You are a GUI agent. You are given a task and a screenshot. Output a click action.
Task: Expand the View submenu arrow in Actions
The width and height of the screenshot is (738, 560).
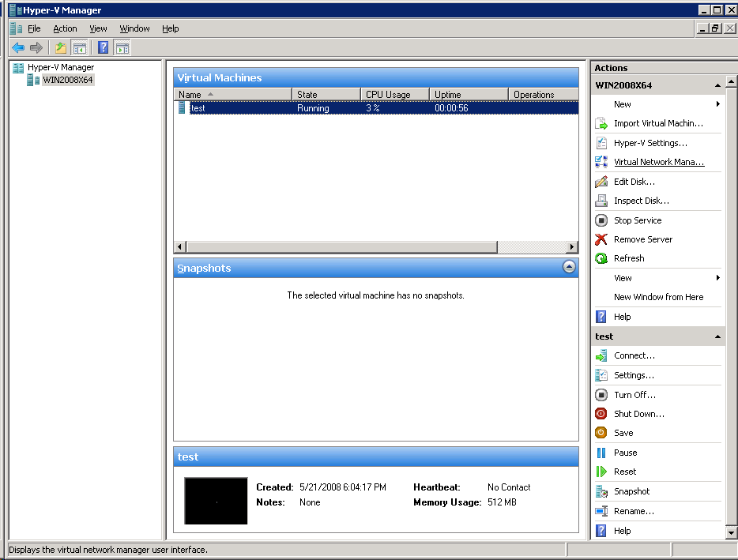[717, 278]
